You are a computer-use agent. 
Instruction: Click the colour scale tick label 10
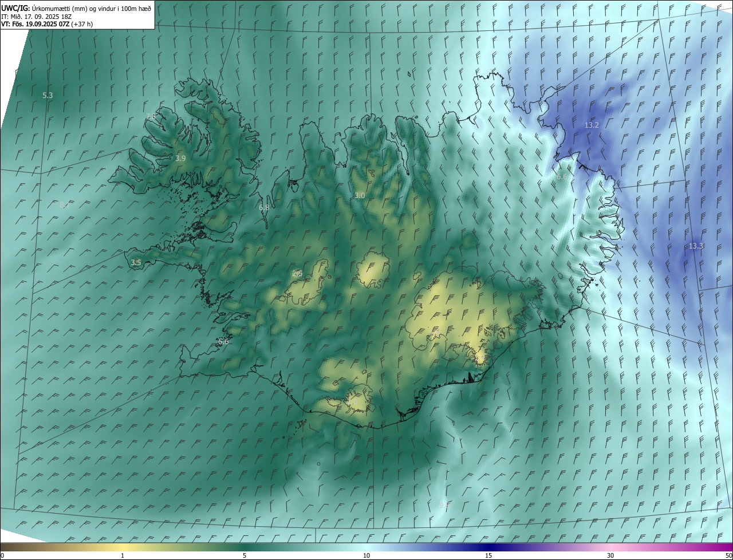click(366, 555)
